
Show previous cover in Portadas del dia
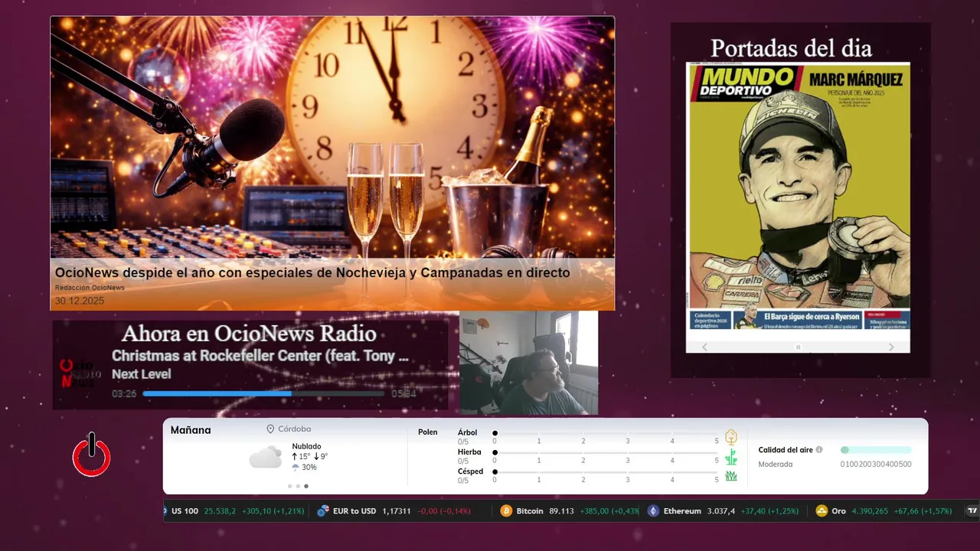705,347
